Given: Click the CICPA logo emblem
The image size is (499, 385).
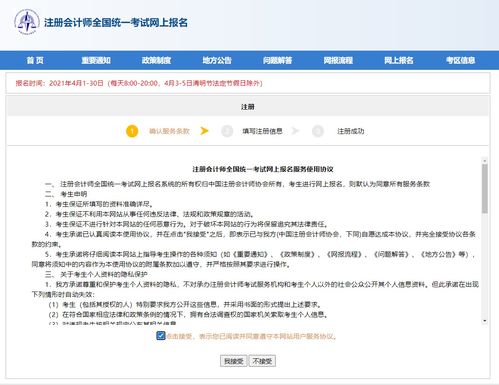Looking at the screenshot, I should point(27,22).
